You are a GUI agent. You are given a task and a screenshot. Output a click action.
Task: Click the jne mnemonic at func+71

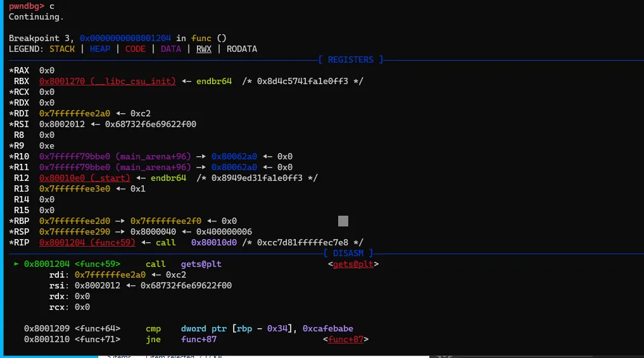[153, 340]
